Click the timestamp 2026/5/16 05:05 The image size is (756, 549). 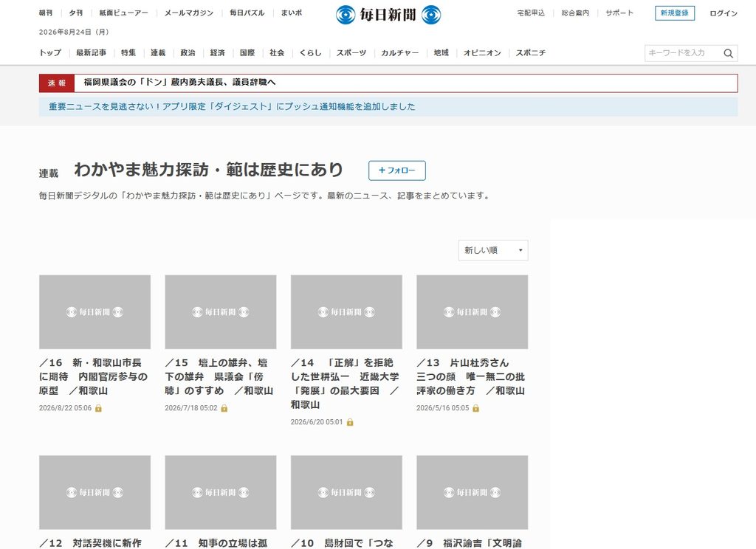tap(443, 408)
